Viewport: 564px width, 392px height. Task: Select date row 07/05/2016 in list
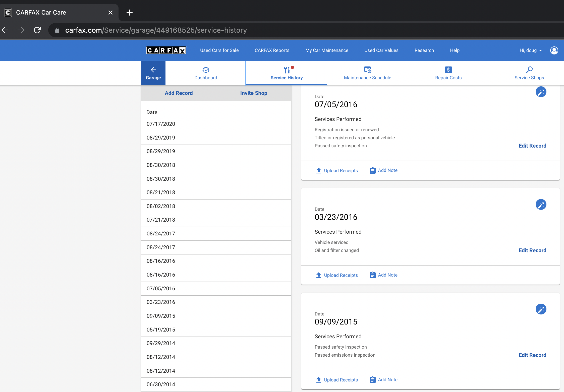pos(216,289)
